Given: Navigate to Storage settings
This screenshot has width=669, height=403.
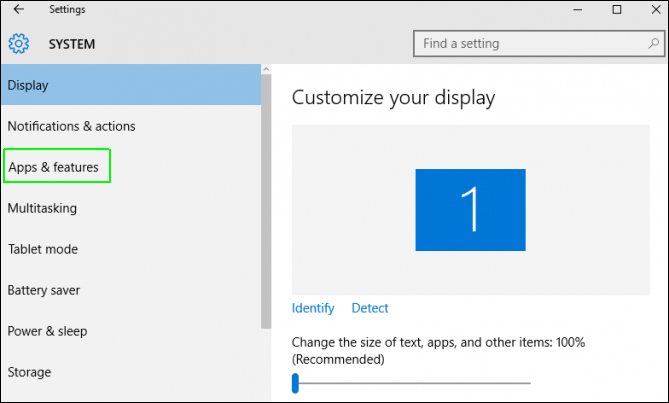Looking at the screenshot, I should coord(29,372).
